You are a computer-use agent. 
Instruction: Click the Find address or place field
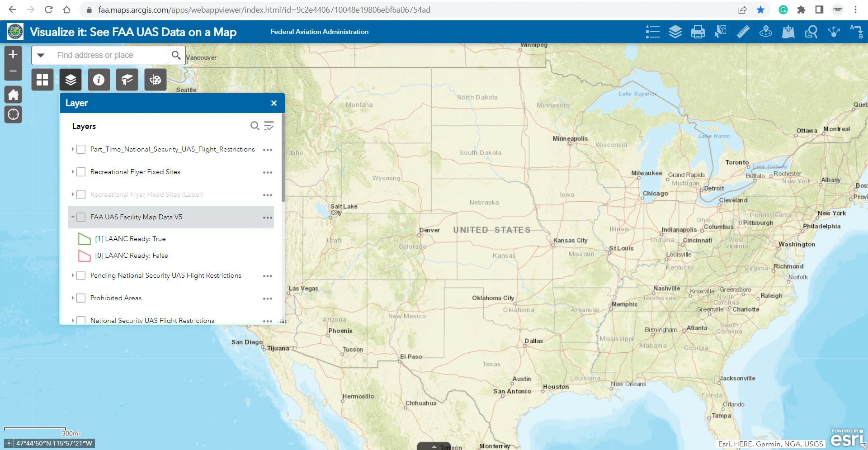(108, 55)
